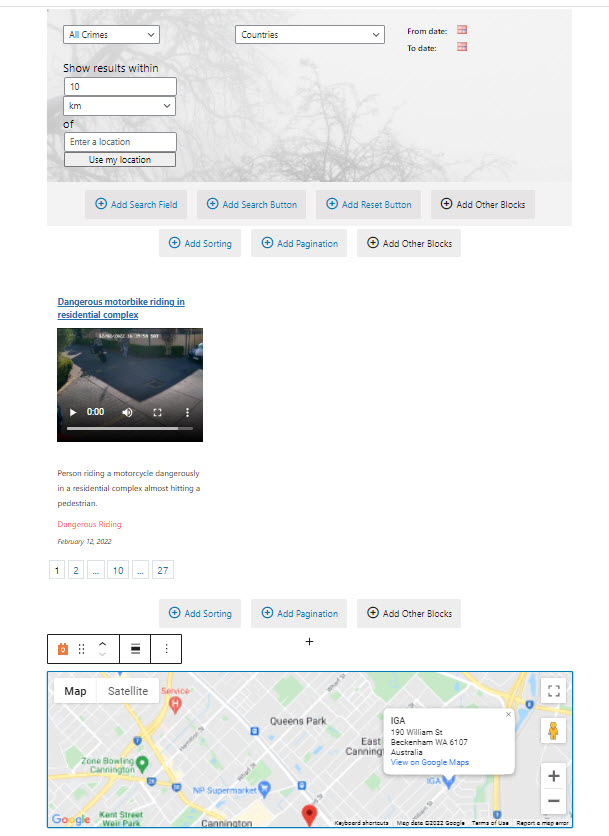The image size is (609, 836).
Task: Open Dangerous motorbike riding post link
Action: pyautogui.click(x=121, y=308)
